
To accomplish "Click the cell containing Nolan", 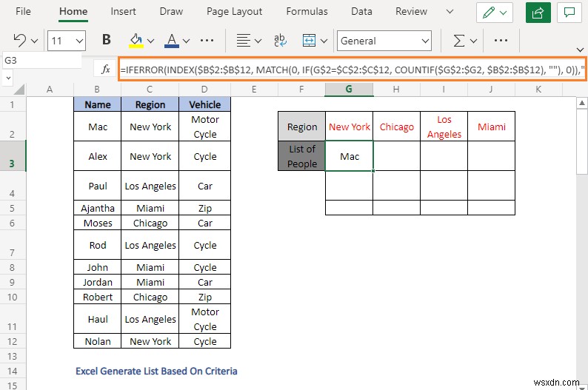I will pos(98,341).
